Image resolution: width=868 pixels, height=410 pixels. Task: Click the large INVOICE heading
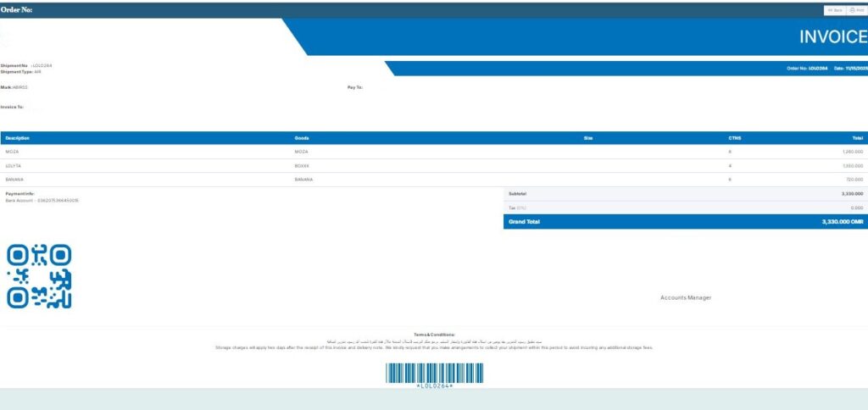pos(832,37)
